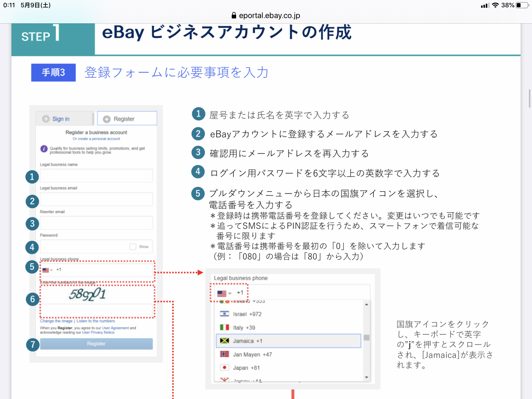Click the Jamaica flag icon
The height and width of the screenshot is (399, 532).
pyautogui.click(x=224, y=341)
